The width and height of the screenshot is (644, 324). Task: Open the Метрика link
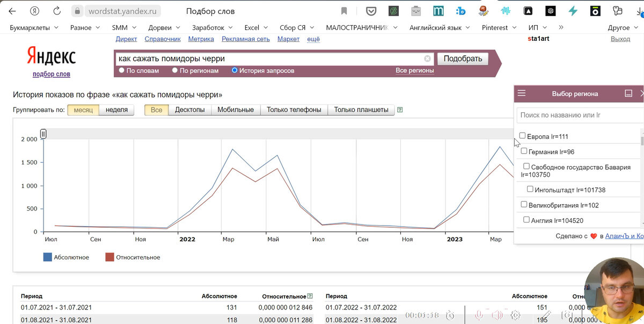point(201,39)
